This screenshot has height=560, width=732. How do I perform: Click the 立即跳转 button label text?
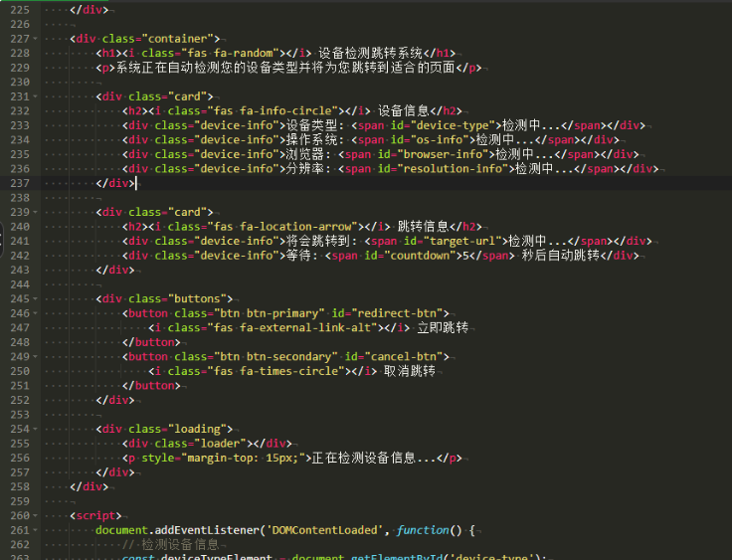[x=443, y=328]
